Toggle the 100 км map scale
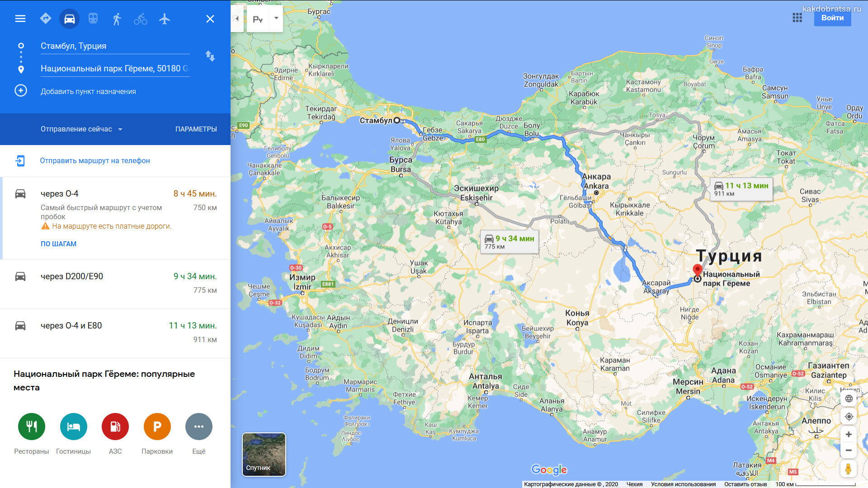Screen dimensions: 868x488 coord(816,484)
